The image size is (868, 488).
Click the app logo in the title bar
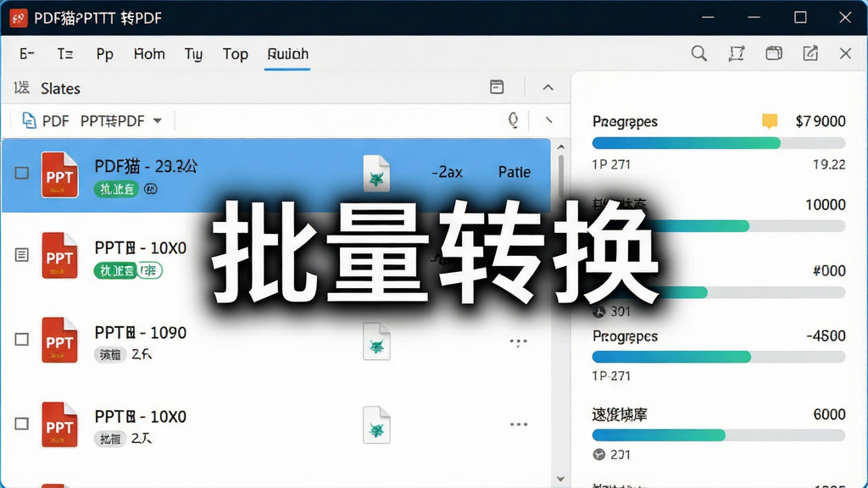pyautogui.click(x=19, y=18)
